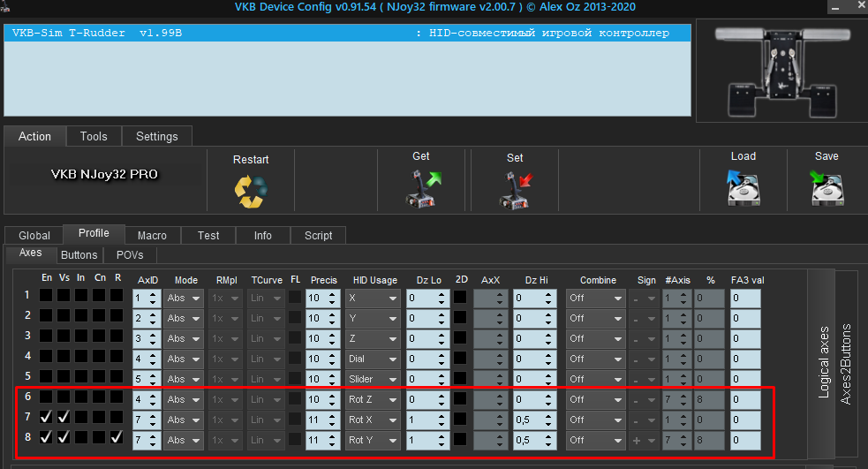This screenshot has width=868, height=469.
Task: Switch to the Settings tab
Action: tap(157, 136)
